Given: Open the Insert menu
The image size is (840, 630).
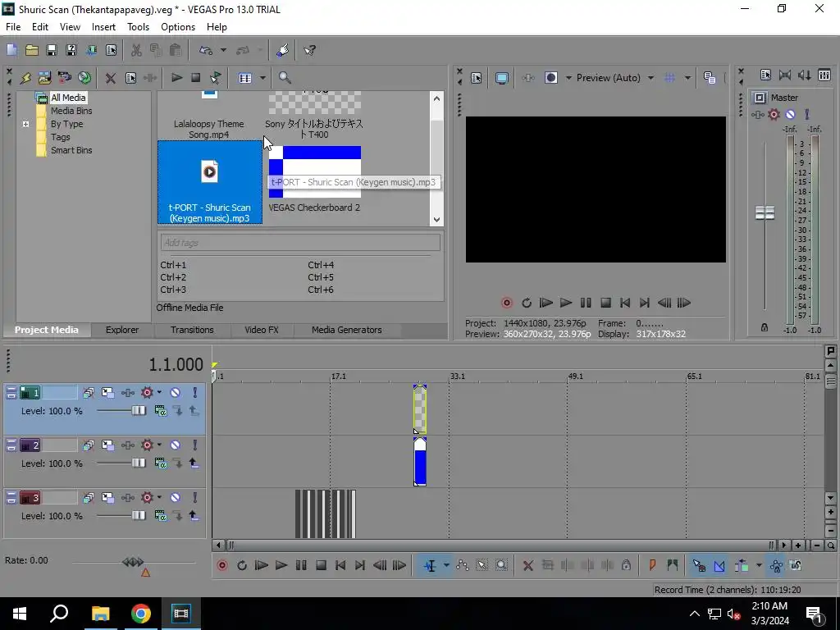Looking at the screenshot, I should tap(103, 27).
